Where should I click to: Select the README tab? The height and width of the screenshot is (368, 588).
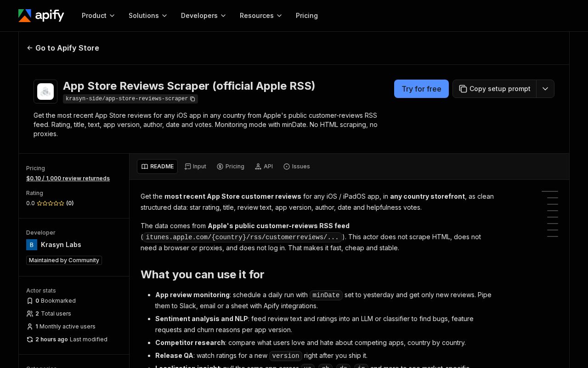tap(157, 167)
